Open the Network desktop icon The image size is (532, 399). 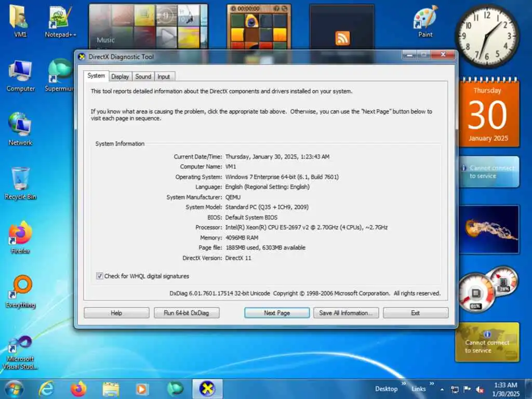tap(20, 129)
